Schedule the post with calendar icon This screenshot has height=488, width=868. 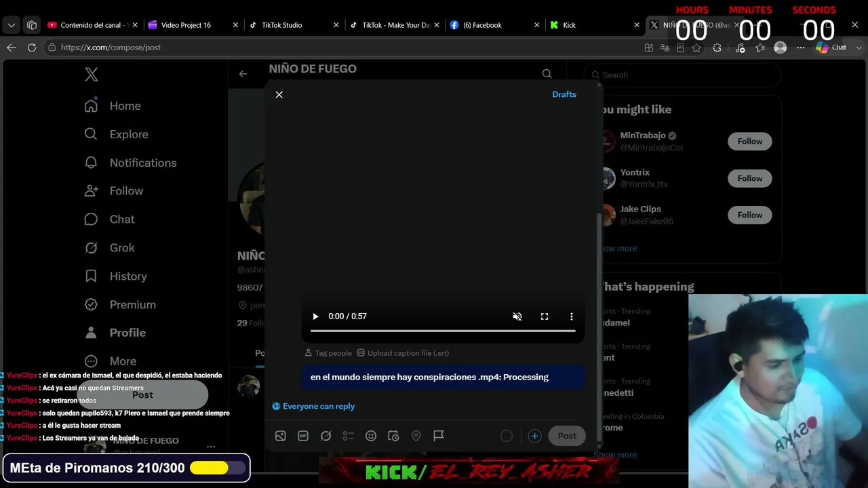click(393, 436)
